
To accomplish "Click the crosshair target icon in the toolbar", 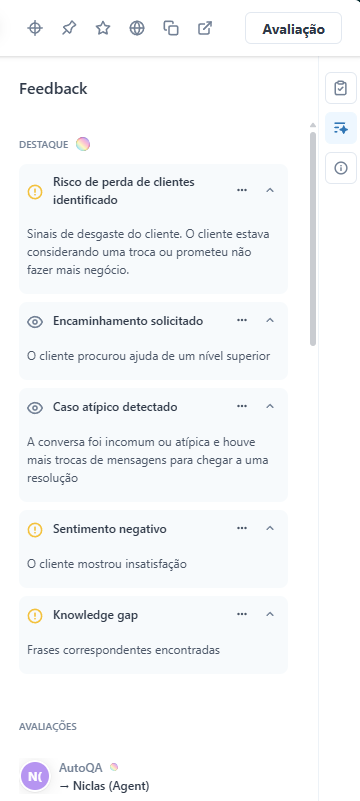I will 35,28.
